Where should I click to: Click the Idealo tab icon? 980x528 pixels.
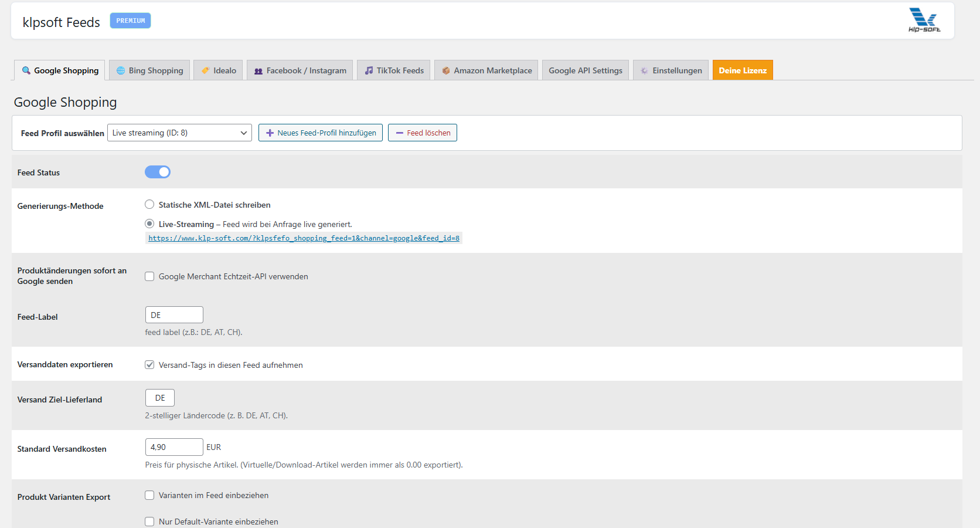(x=206, y=70)
